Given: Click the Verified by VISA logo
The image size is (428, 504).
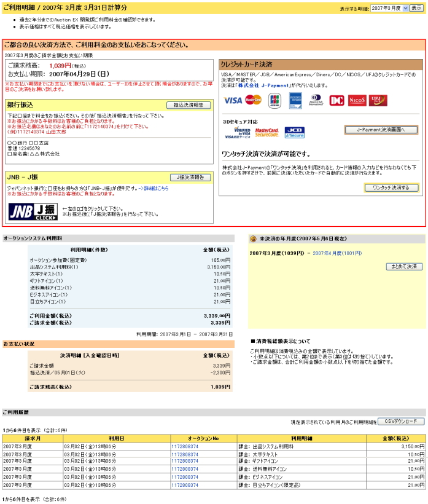Looking at the screenshot, I should (x=238, y=133).
